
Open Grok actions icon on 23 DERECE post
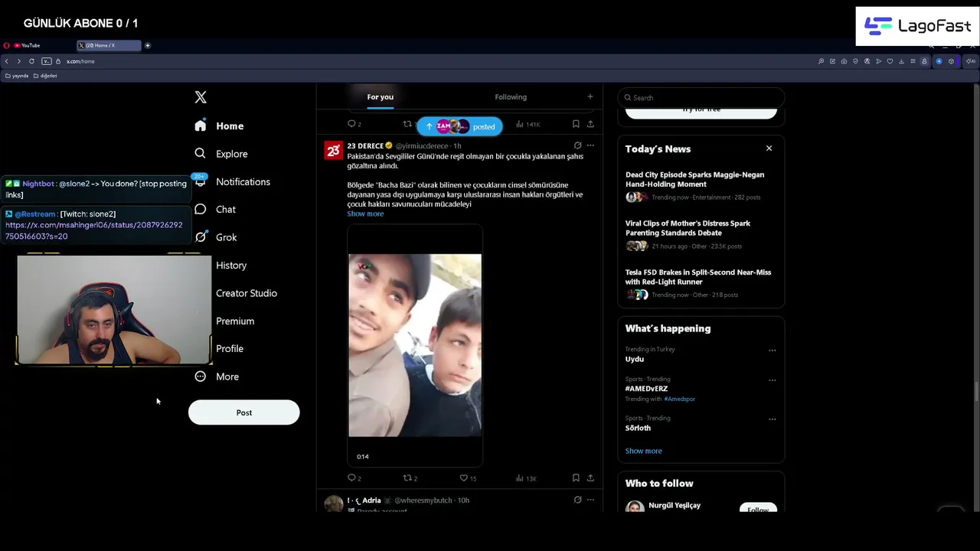[x=577, y=145]
